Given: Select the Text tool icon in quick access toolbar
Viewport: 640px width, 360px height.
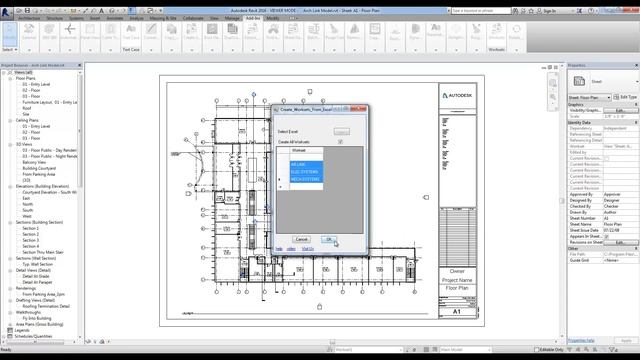Looking at the screenshot, I should [x=102, y=11].
